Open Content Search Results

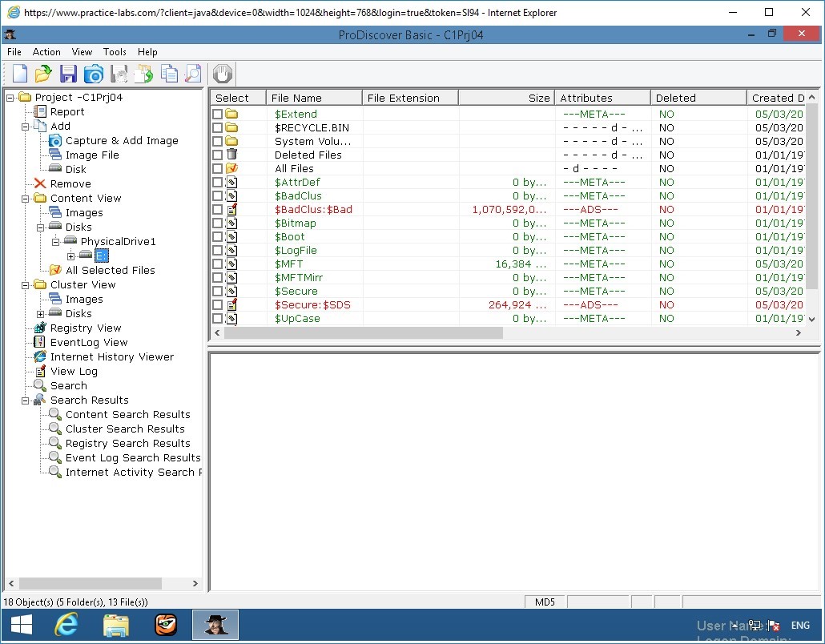tap(128, 415)
